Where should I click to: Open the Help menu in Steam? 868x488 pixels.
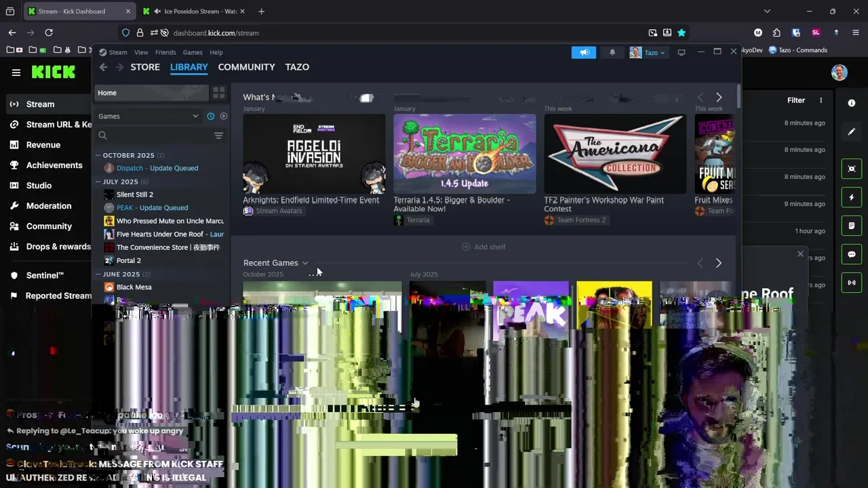(x=216, y=52)
